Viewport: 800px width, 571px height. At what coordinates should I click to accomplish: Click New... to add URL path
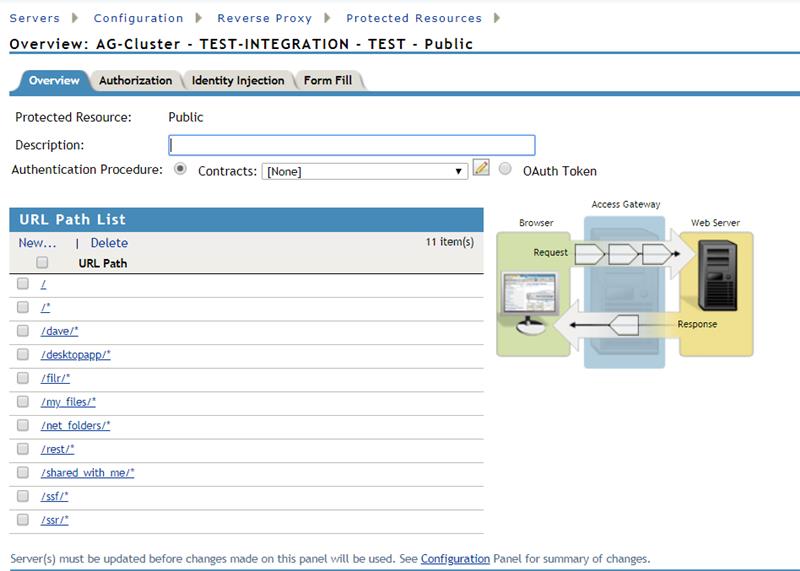(x=37, y=243)
